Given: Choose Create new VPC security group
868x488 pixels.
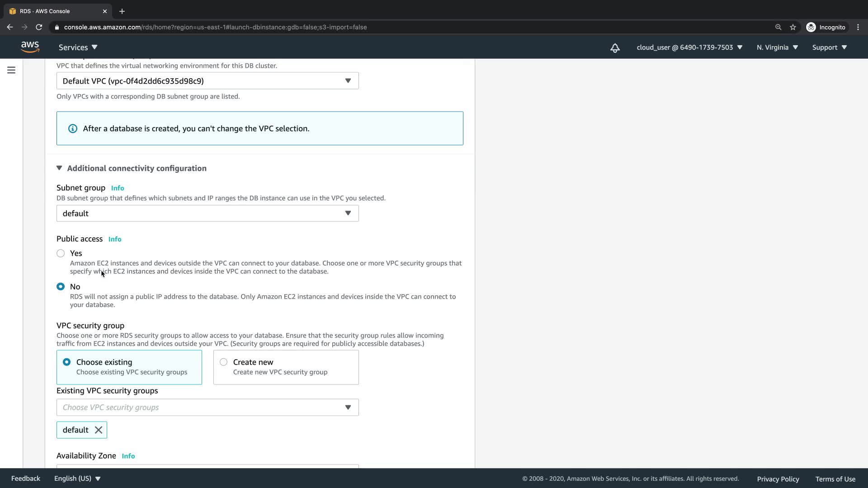Looking at the screenshot, I should click(223, 362).
